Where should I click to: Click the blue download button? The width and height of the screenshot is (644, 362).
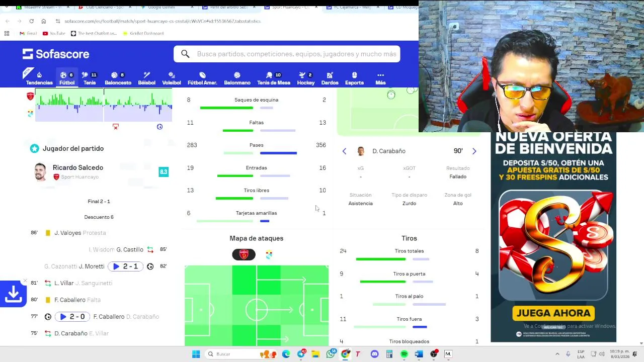(x=13, y=294)
